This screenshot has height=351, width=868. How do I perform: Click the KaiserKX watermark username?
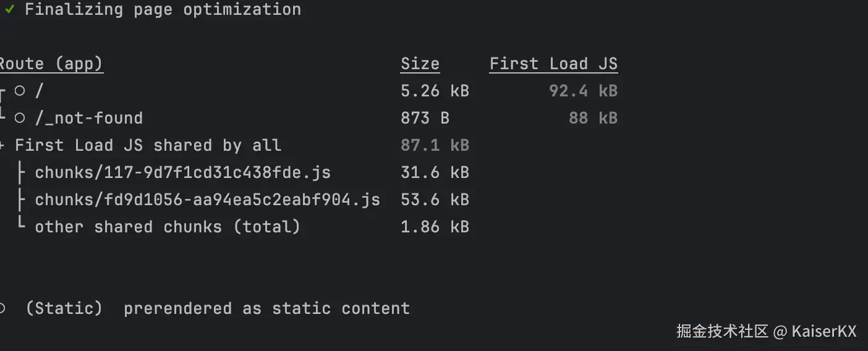coord(823,332)
